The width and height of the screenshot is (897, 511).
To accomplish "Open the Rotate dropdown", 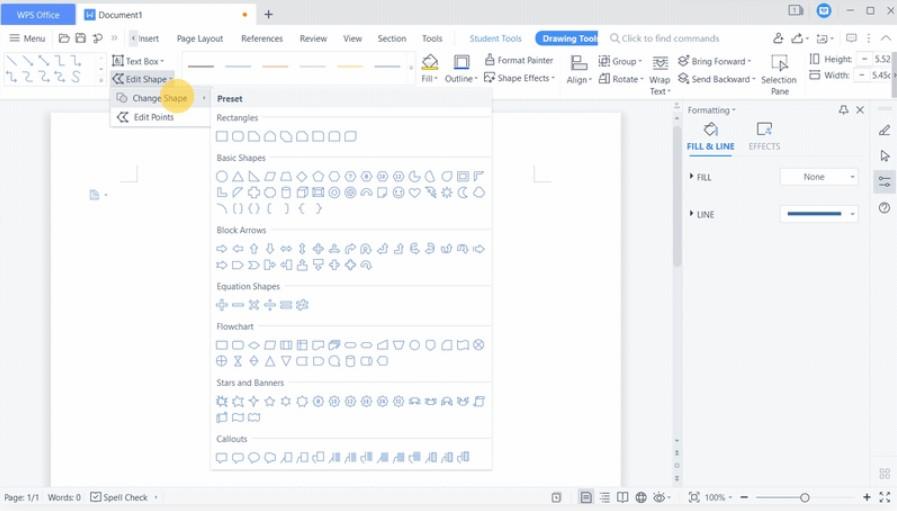I will click(621, 79).
